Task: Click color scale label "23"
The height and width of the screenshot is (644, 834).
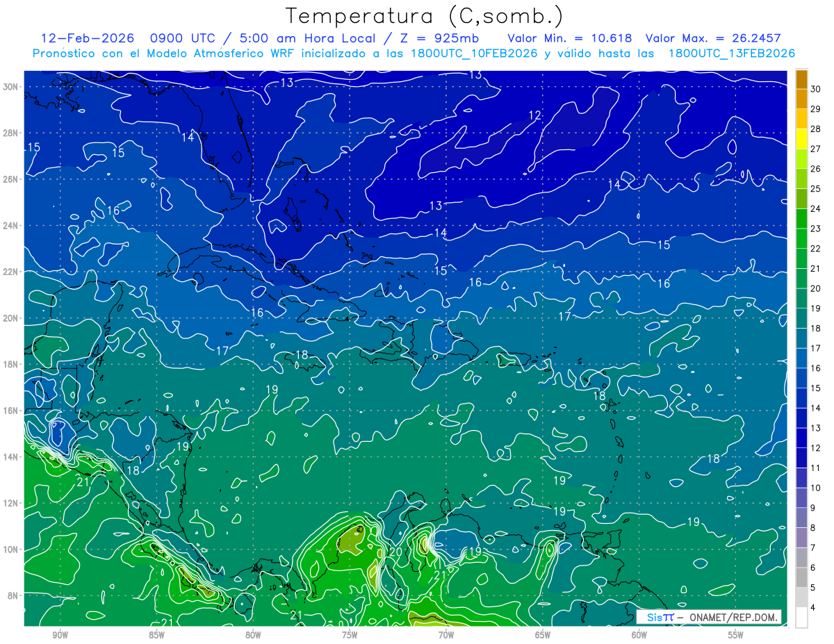Action: (815, 229)
